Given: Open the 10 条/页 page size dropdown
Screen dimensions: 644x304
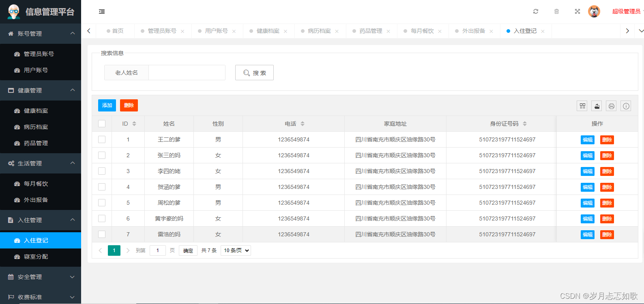Looking at the screenshot, I should [236, 250].
